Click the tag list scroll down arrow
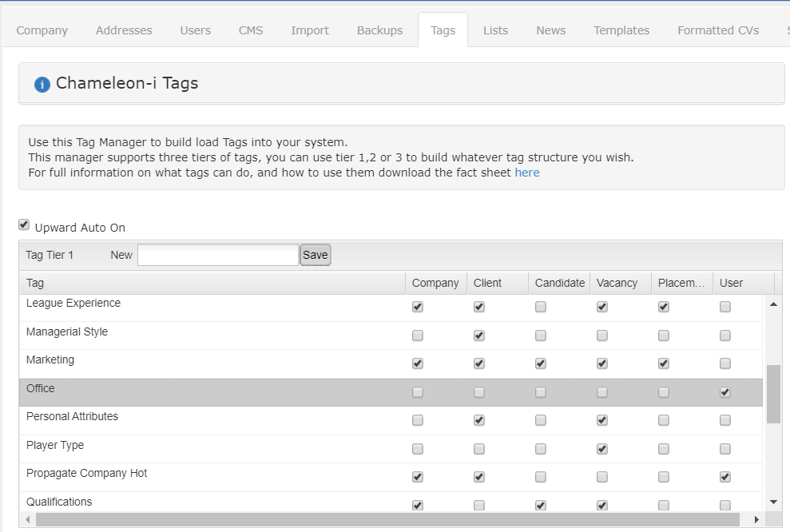The image size is (790, 532). tap(773, 502)
